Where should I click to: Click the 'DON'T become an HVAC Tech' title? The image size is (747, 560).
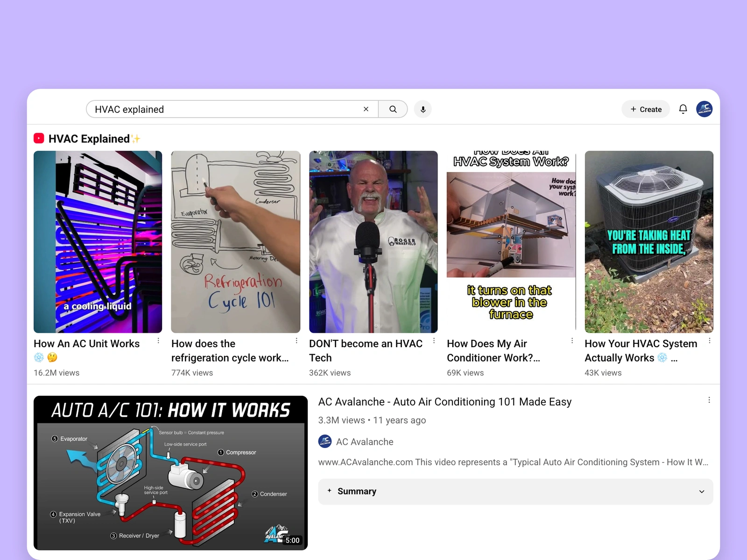click(x=366, y=351)
